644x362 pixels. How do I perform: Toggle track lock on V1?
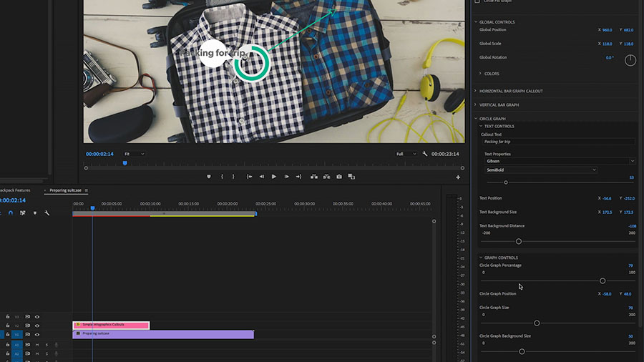point(8,335)
